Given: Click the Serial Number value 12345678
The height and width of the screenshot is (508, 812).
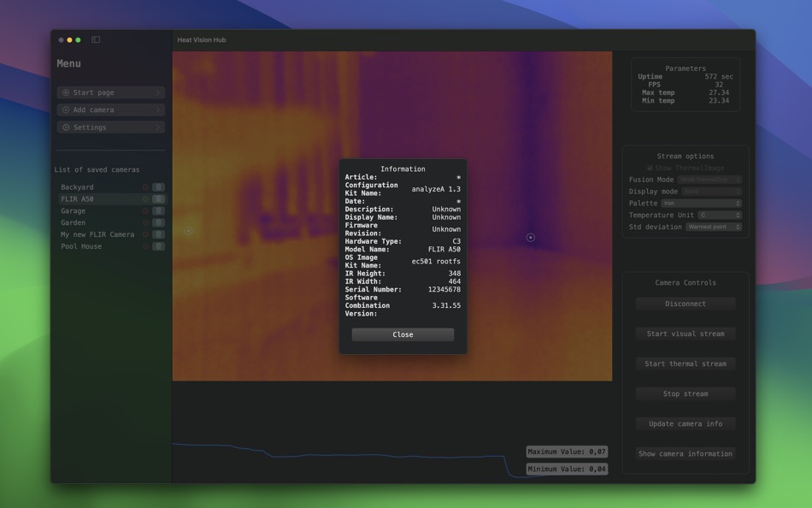Looking at the screenshot, I should tap(444, 290).
